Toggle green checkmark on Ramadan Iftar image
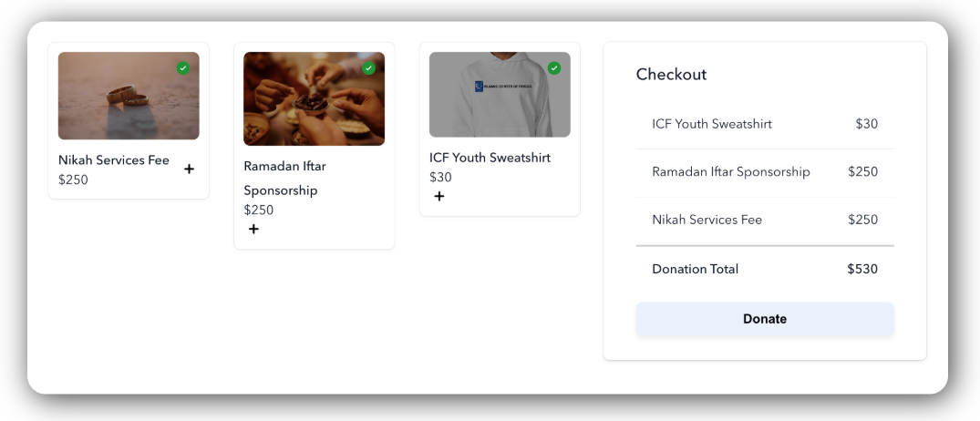The height and width of the screenshot is (421, 980). click(368, 68)
